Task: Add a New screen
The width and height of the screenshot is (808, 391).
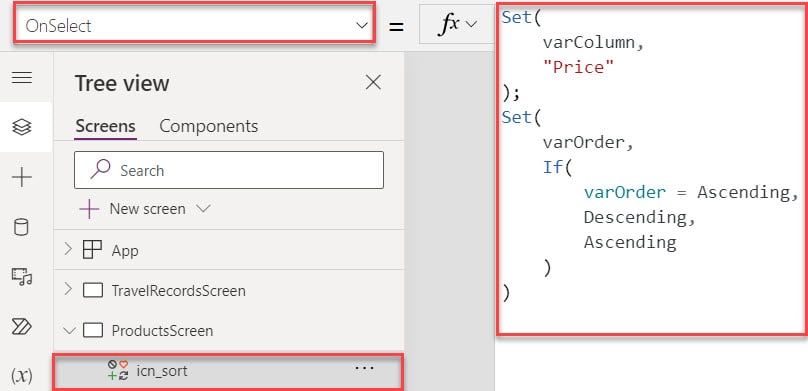Action: pos(147,209)
